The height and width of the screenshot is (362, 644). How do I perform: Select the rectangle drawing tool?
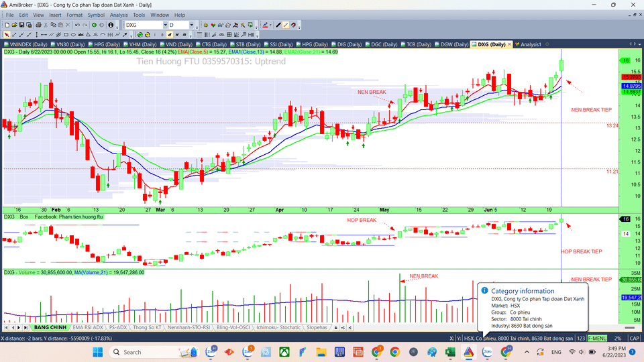pos(66,34)
